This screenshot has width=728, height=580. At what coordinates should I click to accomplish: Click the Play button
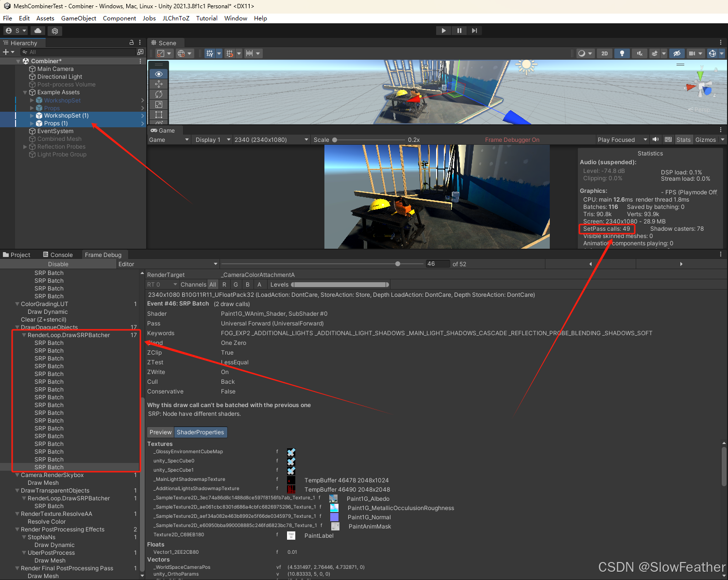tap(443, 31)
